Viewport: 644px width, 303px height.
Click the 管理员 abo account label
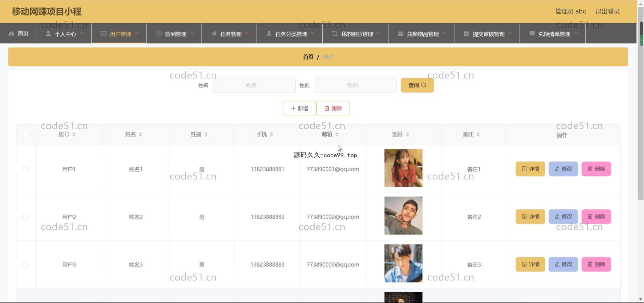571,11
